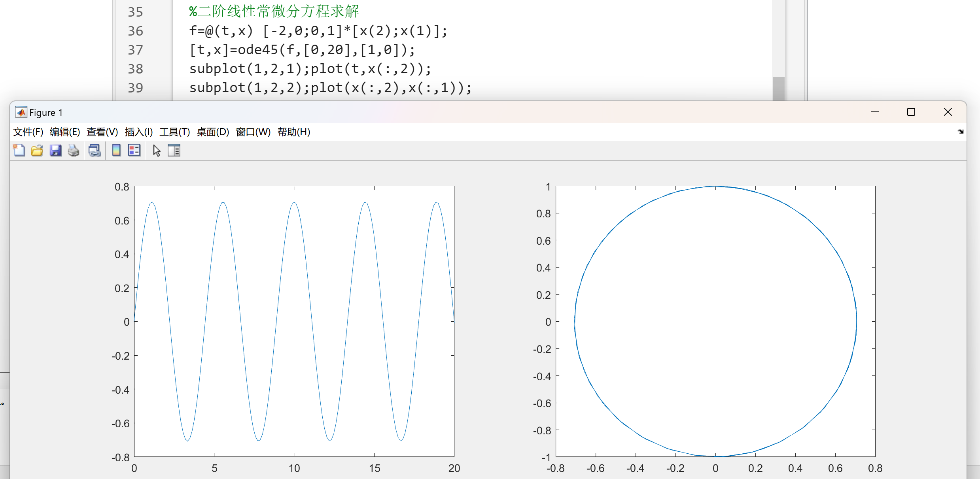Click line number 37 in the editor

pos(135,50)
